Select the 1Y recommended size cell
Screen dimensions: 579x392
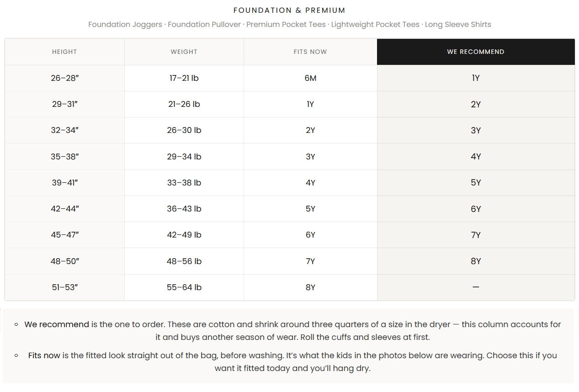476,78
